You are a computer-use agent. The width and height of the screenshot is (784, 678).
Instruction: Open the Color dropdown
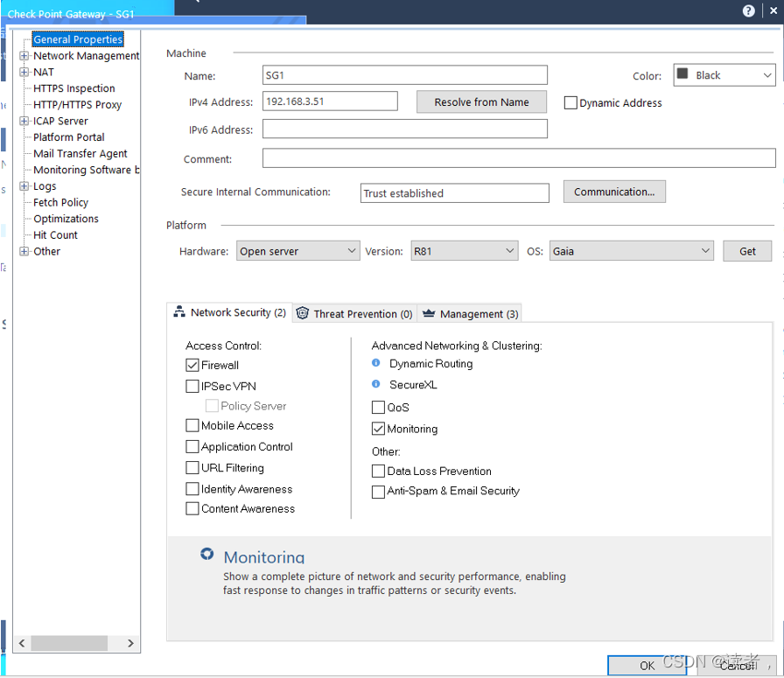724,75
